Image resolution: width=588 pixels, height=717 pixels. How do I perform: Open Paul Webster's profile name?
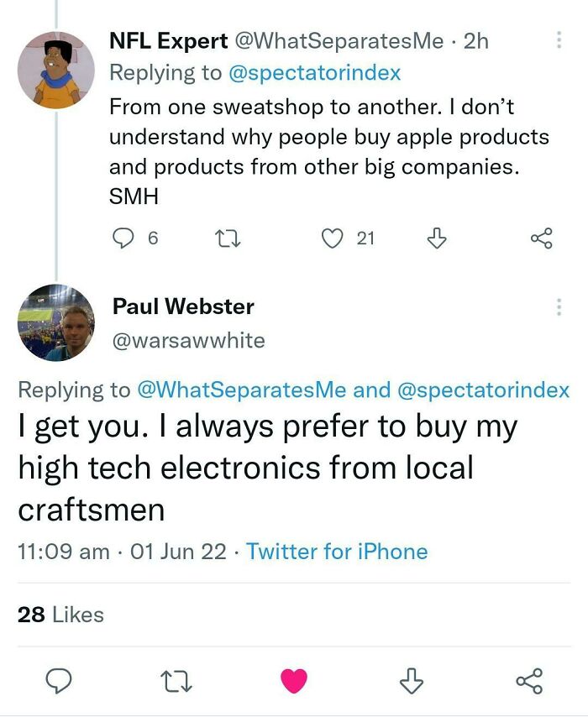click(183, 306)
